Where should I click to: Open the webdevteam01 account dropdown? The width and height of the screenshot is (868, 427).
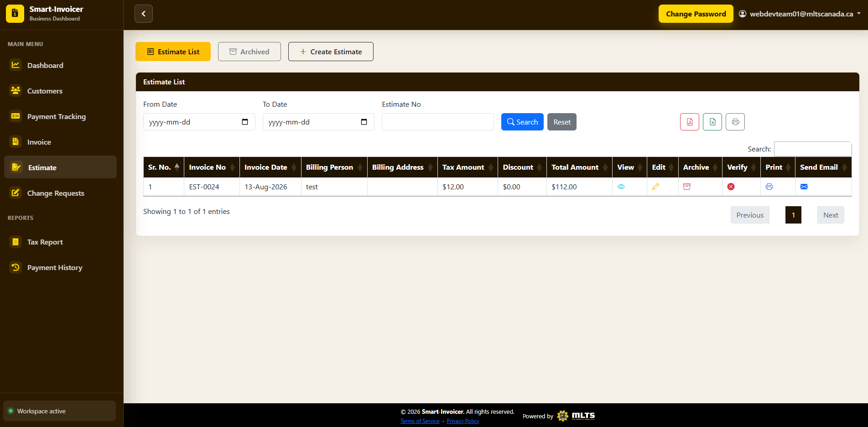800,14
